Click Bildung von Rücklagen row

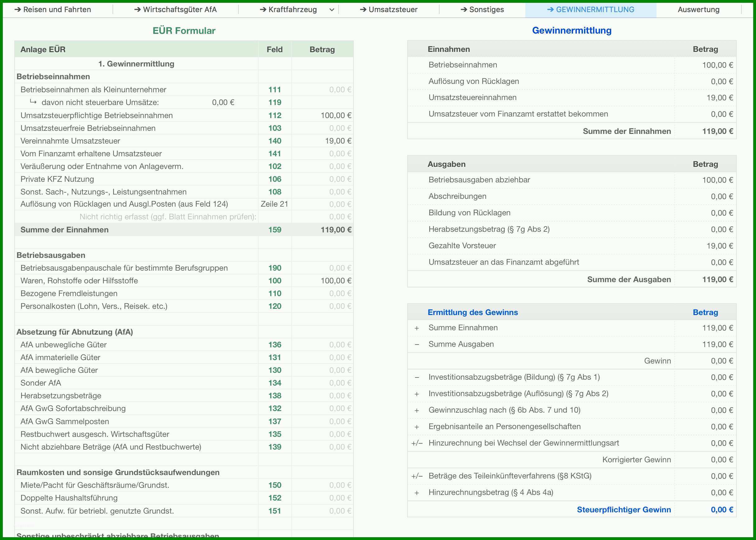pos(572,213)
